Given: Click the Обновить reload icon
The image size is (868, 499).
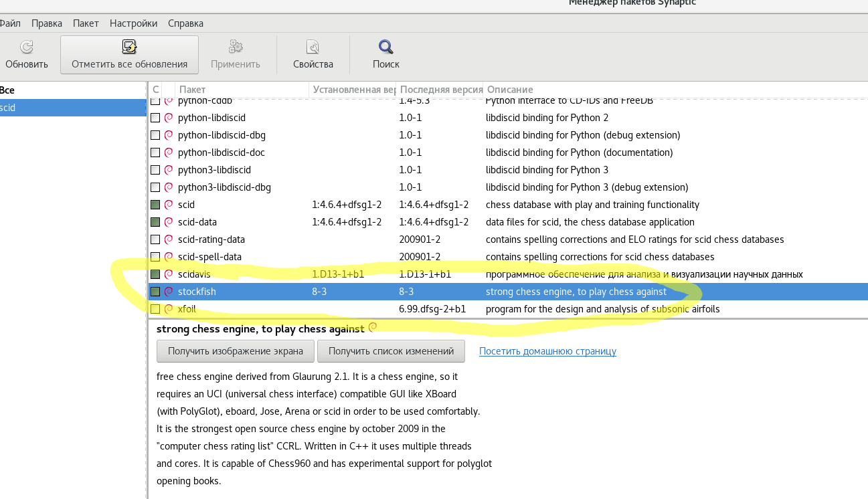Looking at the screenshot, I should (27, 47).
